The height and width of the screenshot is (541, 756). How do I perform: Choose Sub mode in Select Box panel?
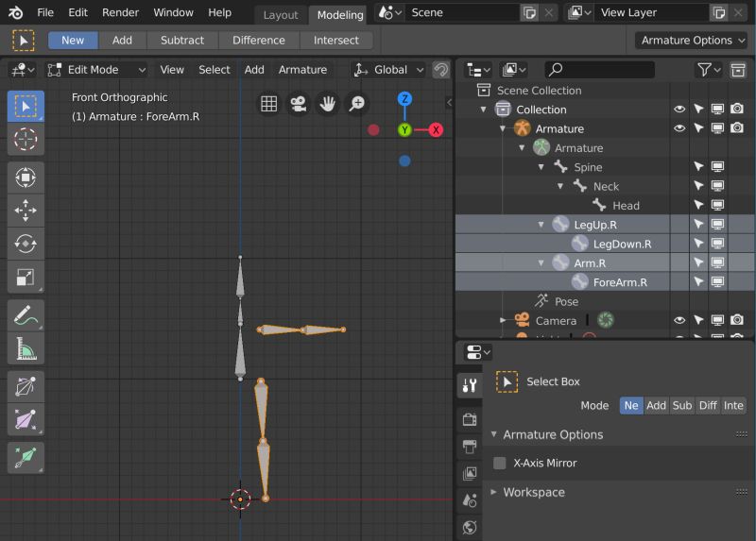pyautogui.click(x=682, y=406)
